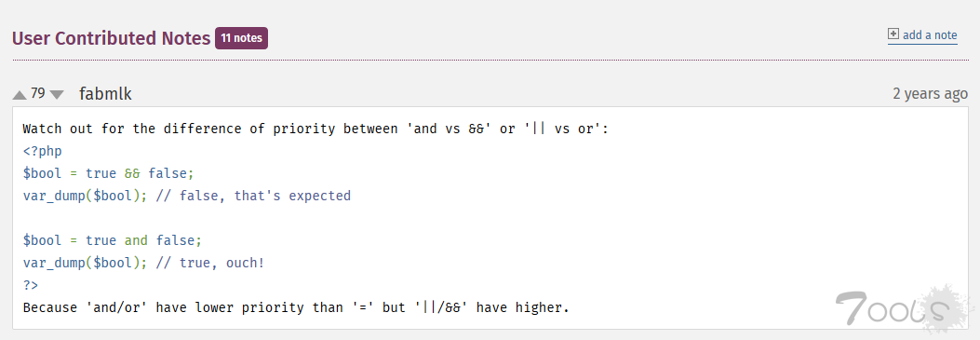Click the green '&&' operator in code
Screen dimensions: 980x340
pos(132,174)
